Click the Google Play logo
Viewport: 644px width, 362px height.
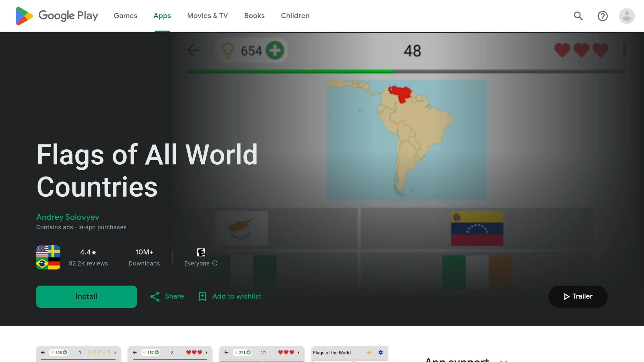[x=57, y=16]
